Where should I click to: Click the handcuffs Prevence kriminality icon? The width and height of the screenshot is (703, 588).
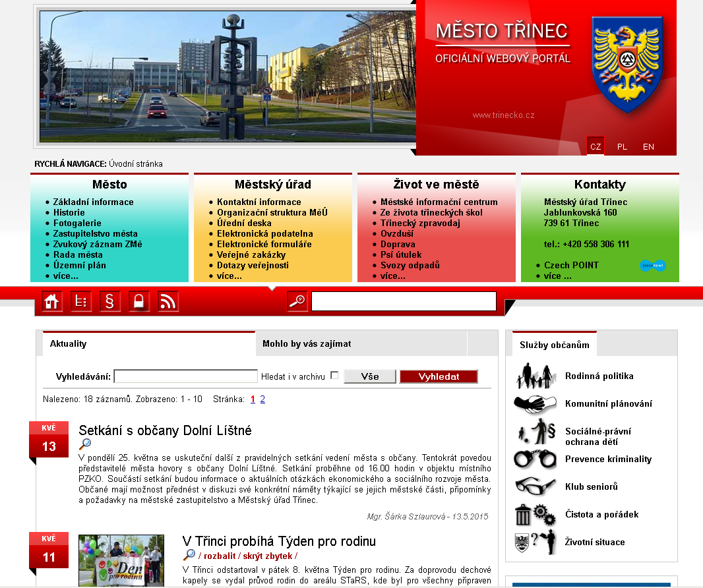(x=535, y=459)
